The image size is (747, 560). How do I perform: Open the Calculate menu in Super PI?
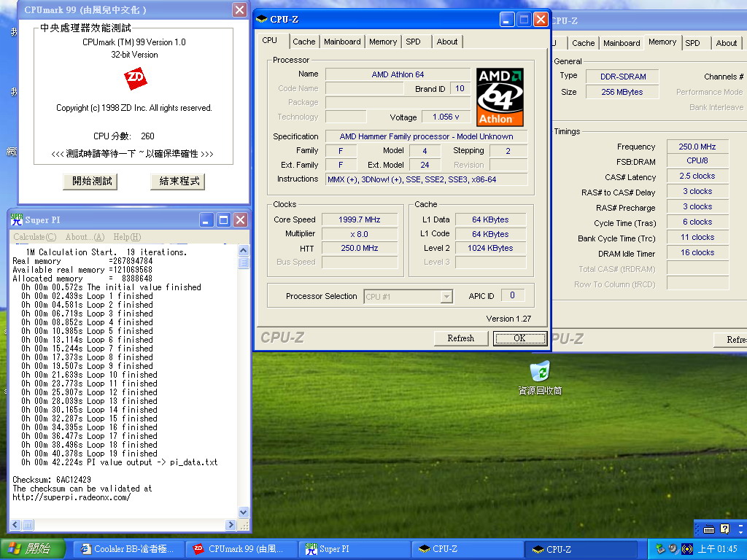[x=35, y=237]
